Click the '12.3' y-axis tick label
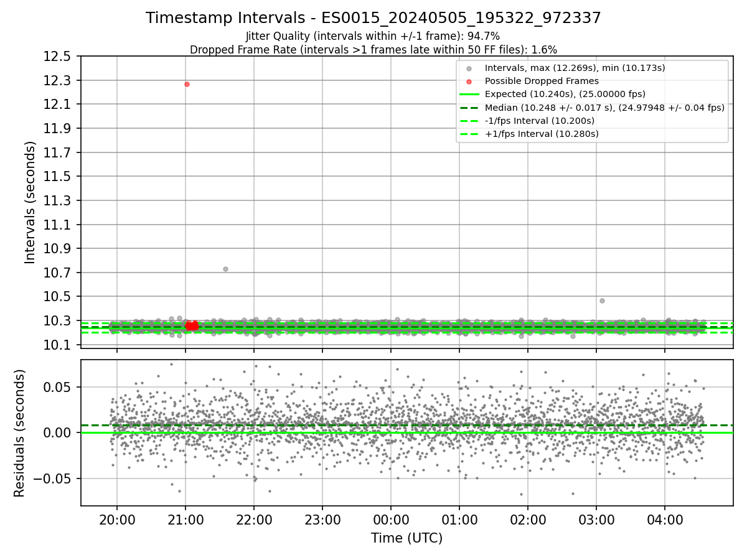 tap(59, 80)
